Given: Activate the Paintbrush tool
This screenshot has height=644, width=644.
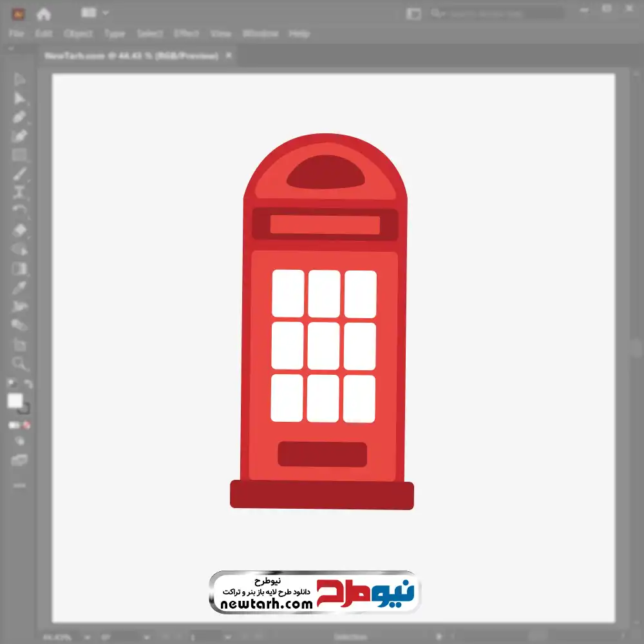Looking at the screenshot, I should click(x=19, y=174).
